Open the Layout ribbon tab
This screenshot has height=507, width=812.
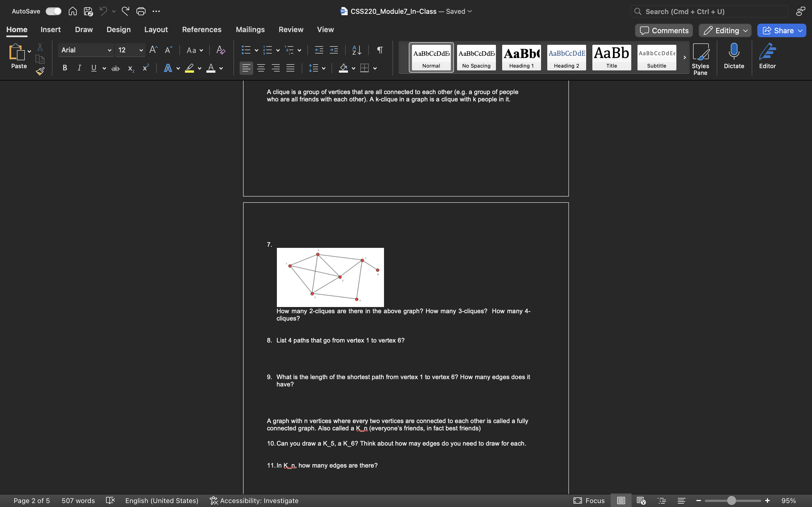click(156, 30)
